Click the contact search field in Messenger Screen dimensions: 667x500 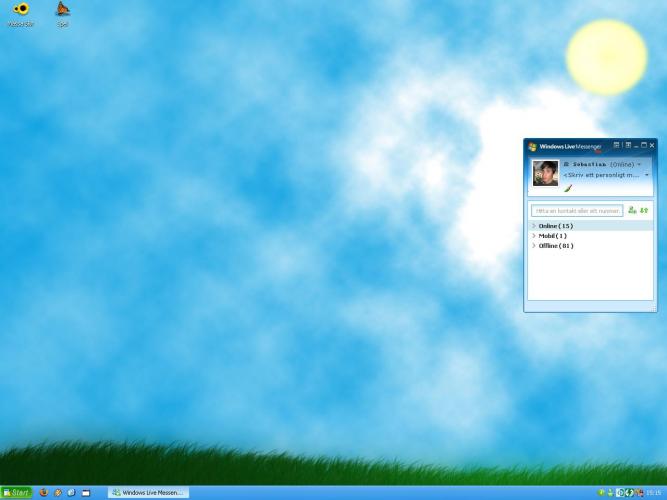(577, 211)
